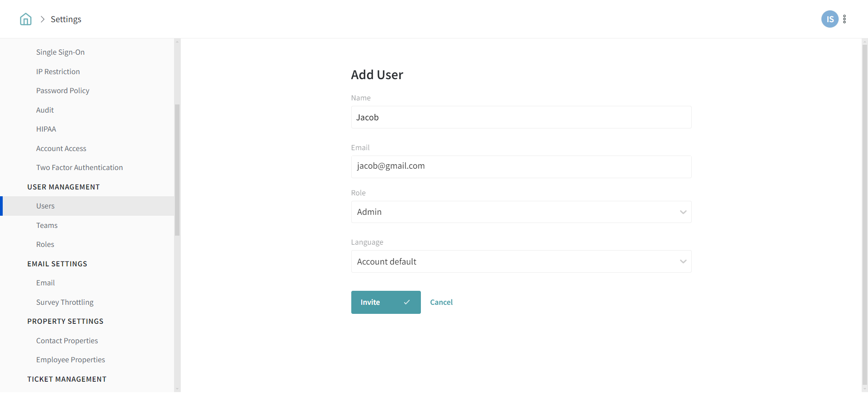This screenshot has width=868, height=393.
Task: Click the Settings breadcrumb label
Action: pos(66,19)
